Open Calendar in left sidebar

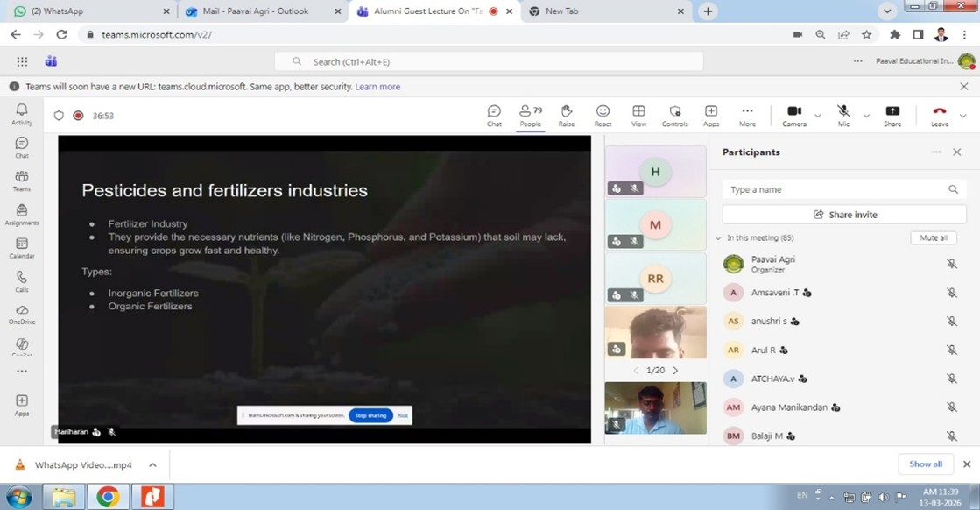pos(22,248)
